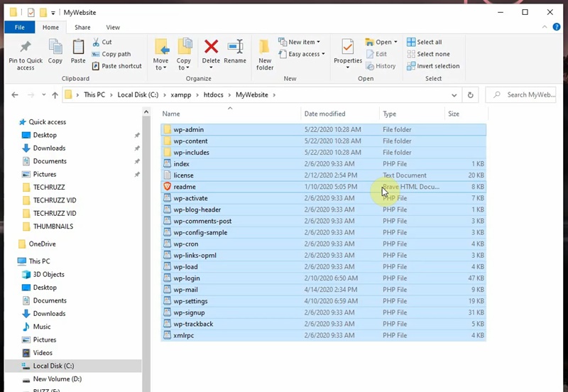
Task: Click Copy path in Clipboard group
Action: 111,54
